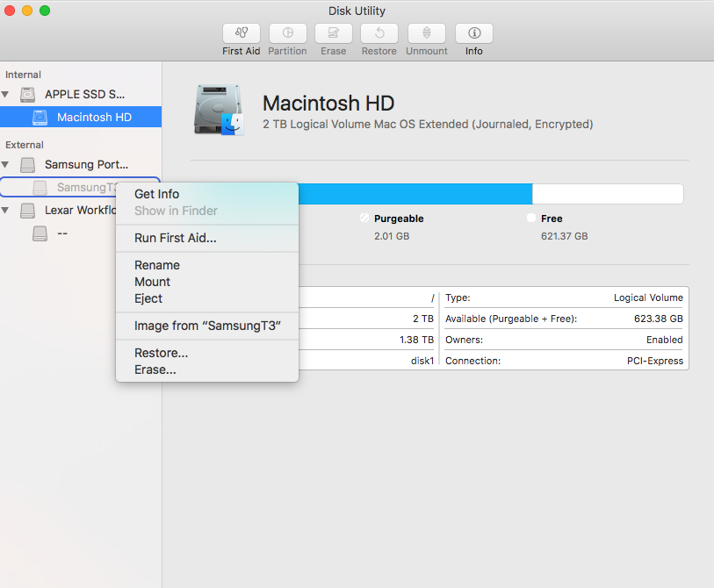Click the Lexar Workflow drive icon
Viewport: 714px width, 588px height.
[28, 211]
